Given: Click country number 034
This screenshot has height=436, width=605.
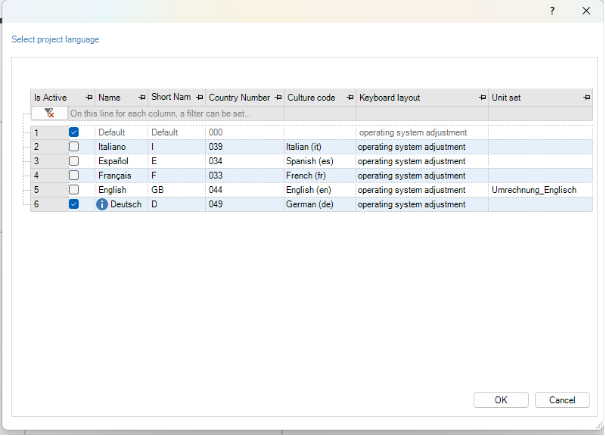Looking at the screenshot, I should tap(245, 161).
